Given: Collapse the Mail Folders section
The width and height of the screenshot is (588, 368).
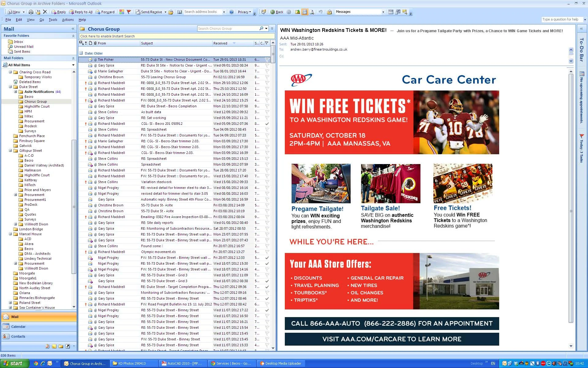Looking at the screenshot, I should point(73,58).
